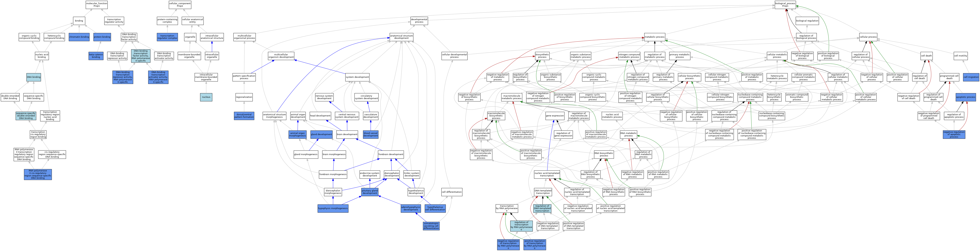Screen dimensions: 980x251
Task: Click the vasculature development node
Action: pyautogui.click(x=371, y=116)
